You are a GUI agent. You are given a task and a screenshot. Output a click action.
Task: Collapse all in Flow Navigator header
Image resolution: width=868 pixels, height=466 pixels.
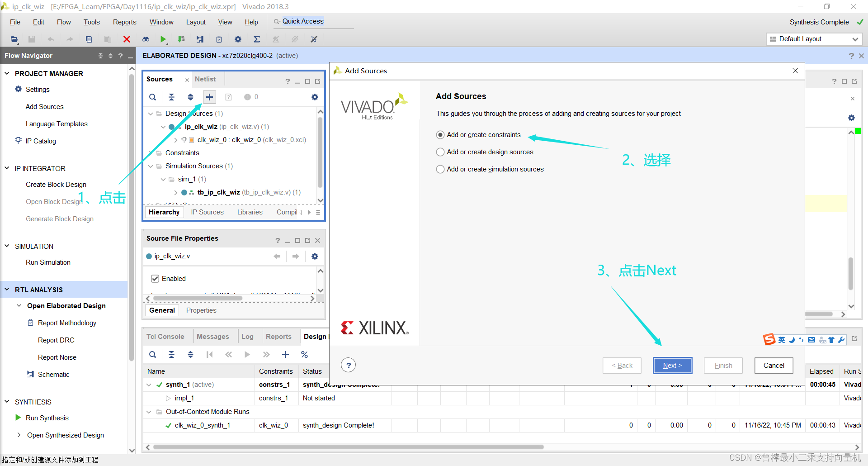point(100,56)
